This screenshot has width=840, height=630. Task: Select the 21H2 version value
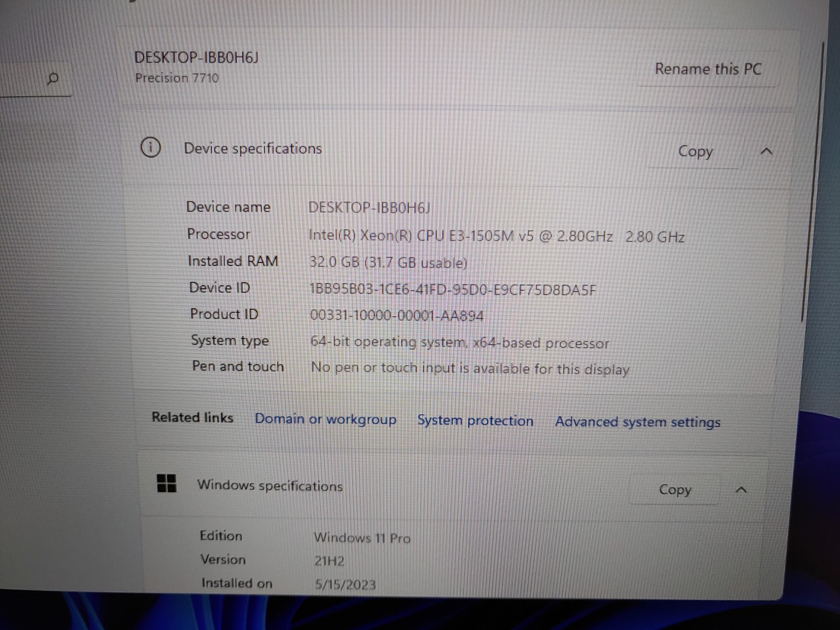tap(330, 562)
